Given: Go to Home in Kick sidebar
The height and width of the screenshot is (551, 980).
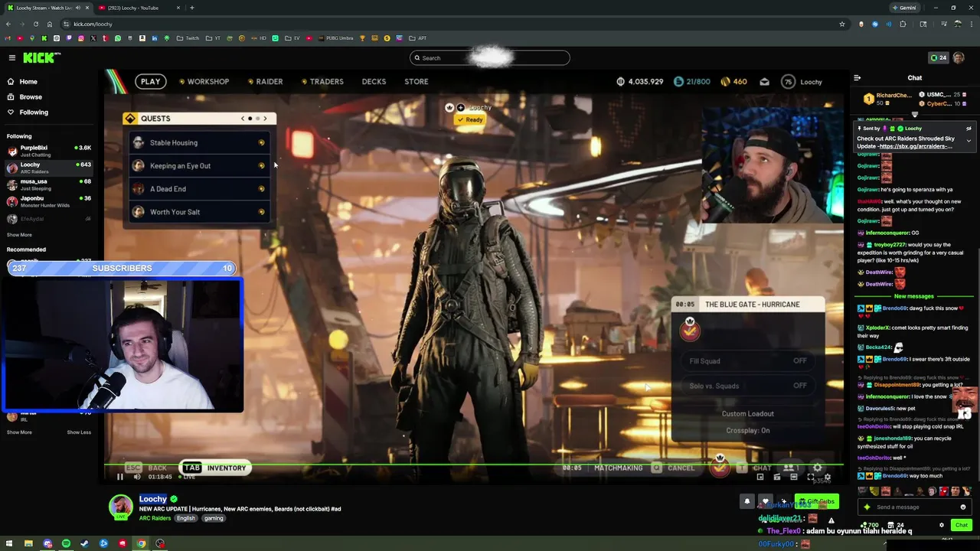Looking at the screenshot, I should click(22, 81).
